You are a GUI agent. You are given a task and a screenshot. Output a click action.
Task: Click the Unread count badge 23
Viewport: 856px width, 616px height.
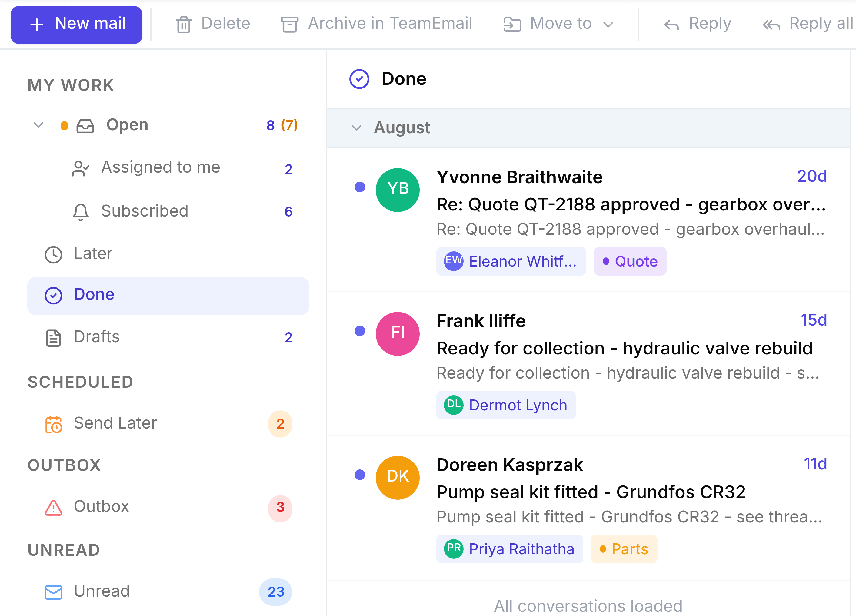tap(275, 592)
